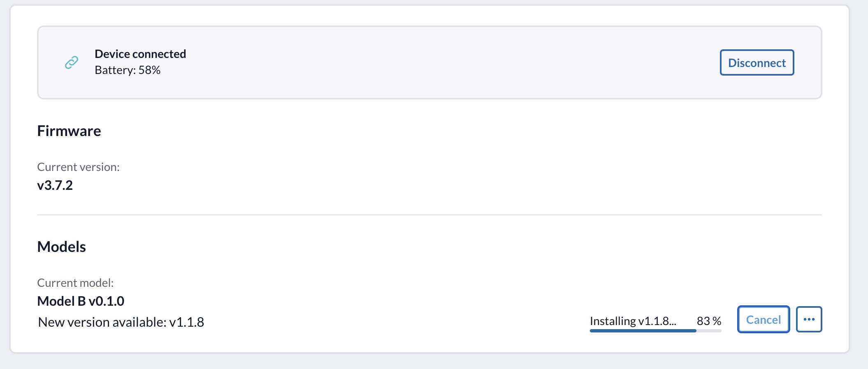Click the Firmware section heading

(69, 131)
